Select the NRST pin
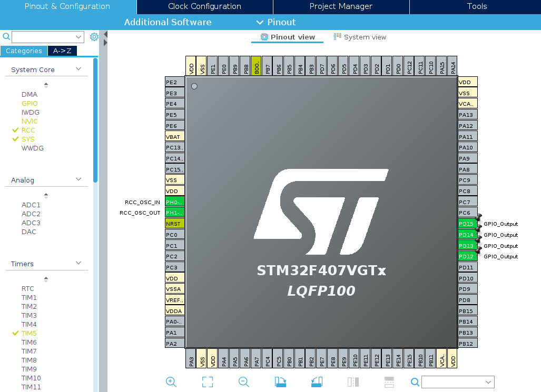This screenshot has width=541, height=392. pos(174,224)
